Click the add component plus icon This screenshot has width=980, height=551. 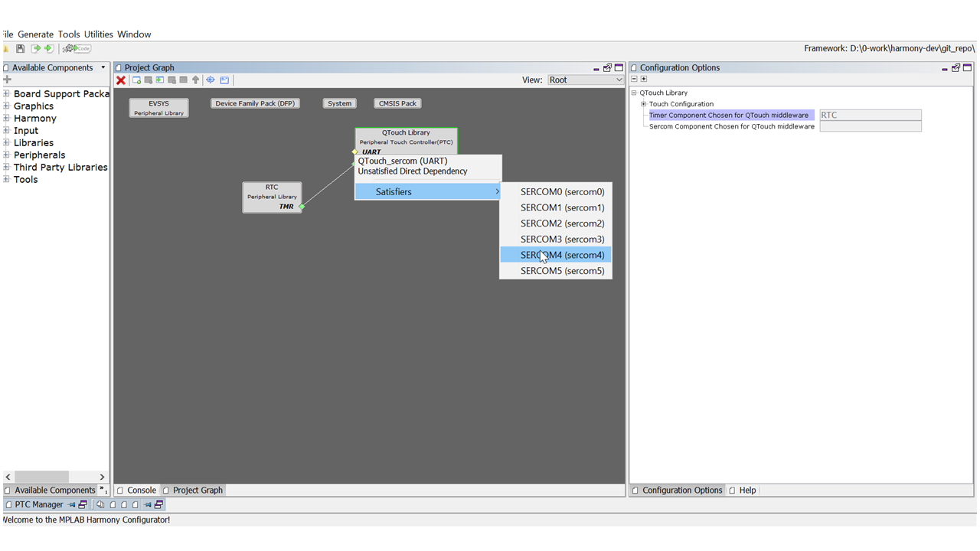pos(8,80)
